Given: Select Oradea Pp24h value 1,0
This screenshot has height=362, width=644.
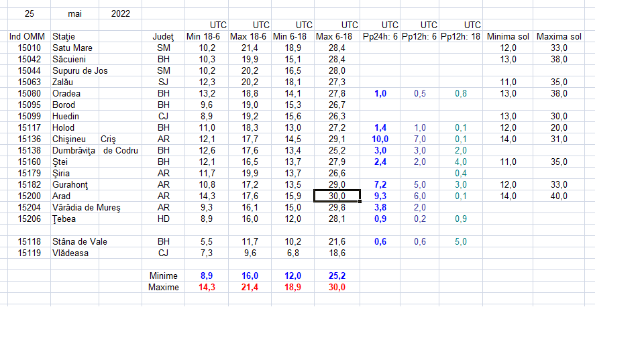Looking at the screenshot, I should (380, 94).
